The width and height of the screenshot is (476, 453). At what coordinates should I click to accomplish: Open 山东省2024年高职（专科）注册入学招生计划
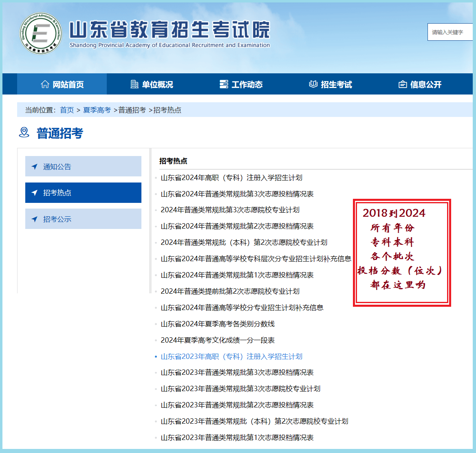click(231, 178)
